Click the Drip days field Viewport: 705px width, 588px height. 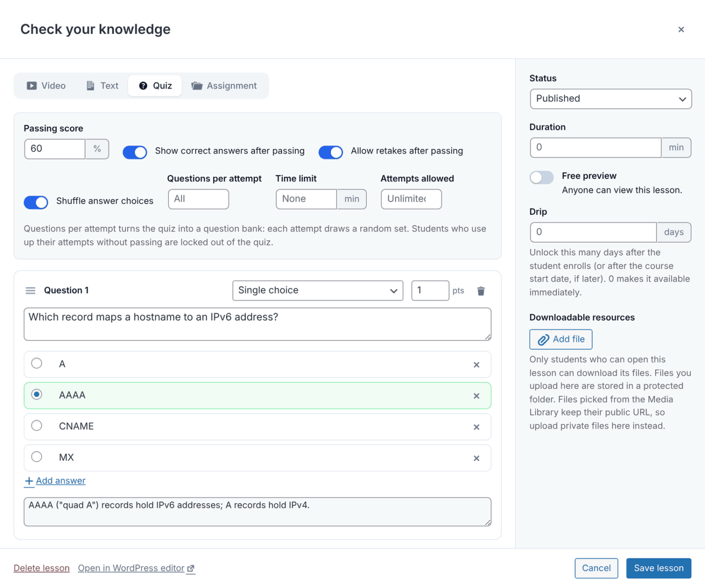click(x=593, y=232)
